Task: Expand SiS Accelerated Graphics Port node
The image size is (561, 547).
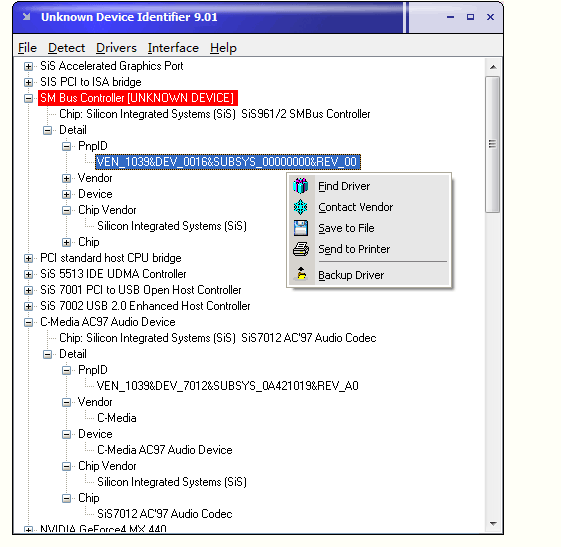Action: [x=28, y=66]
